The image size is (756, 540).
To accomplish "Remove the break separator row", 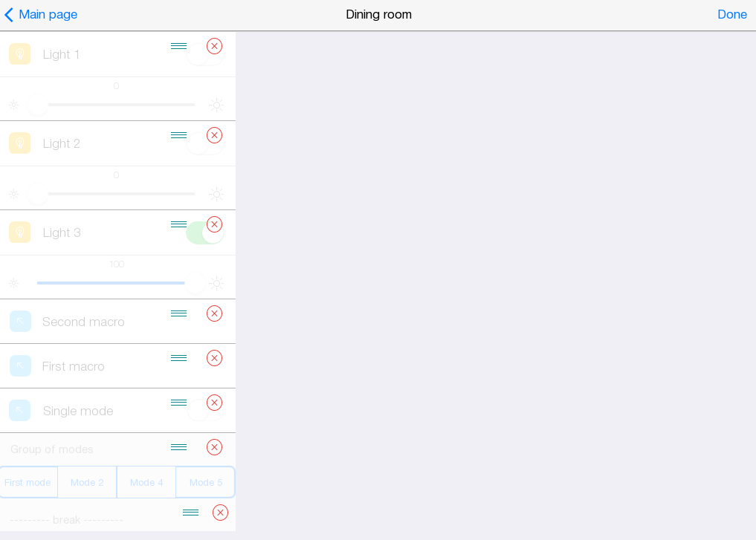I will coord(220,513).
